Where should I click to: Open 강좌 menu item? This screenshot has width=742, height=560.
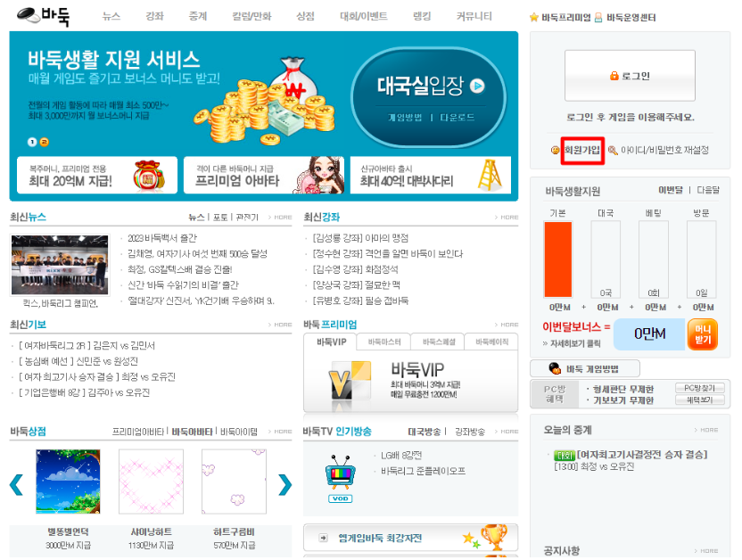coord(155,16)
